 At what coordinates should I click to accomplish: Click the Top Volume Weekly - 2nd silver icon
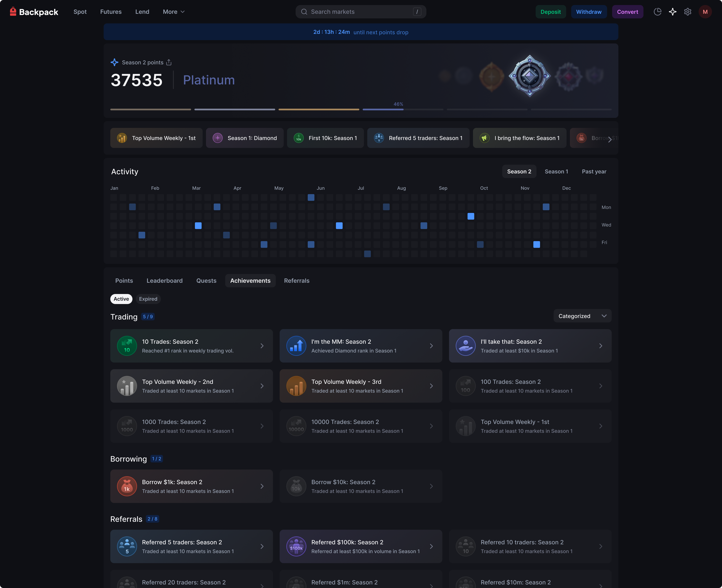127,386
